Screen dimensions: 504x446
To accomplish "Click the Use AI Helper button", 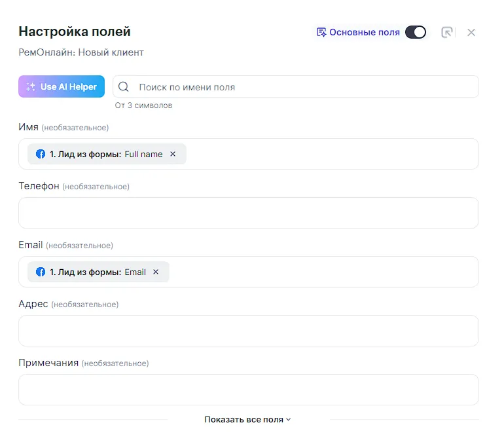I will (62, 86).
